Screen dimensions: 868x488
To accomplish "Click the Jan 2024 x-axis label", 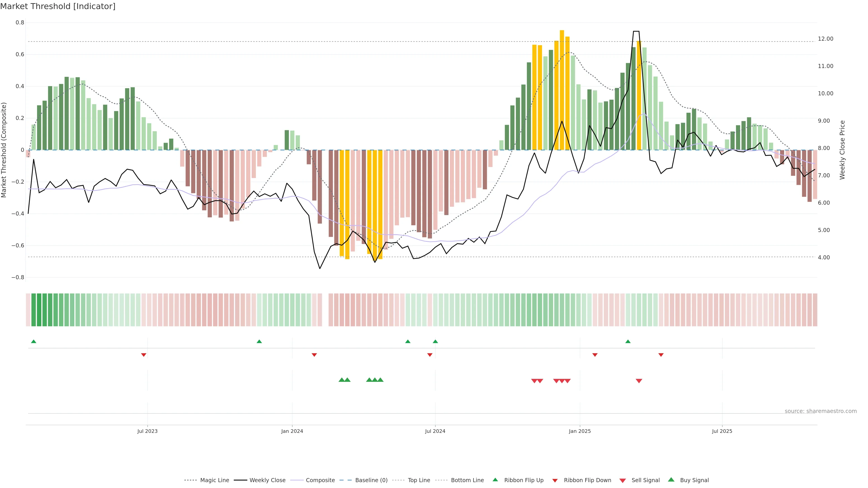I will tap(292, 431).
